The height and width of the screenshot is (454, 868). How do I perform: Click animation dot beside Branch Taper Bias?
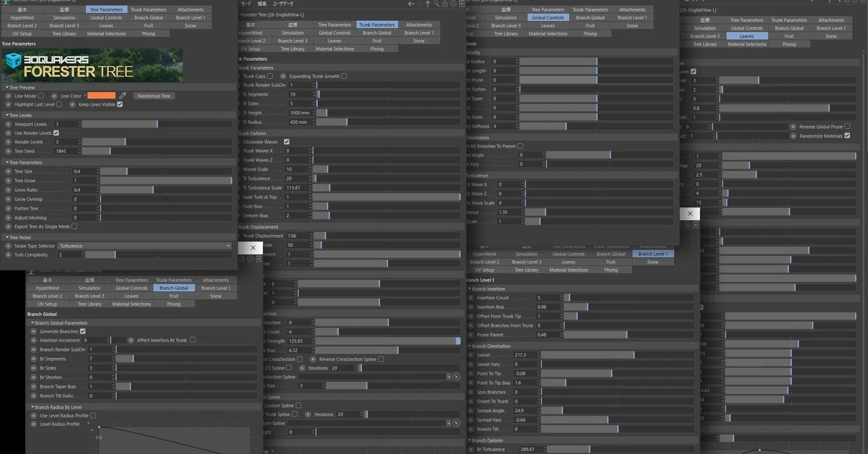click(x=34, y=386)
